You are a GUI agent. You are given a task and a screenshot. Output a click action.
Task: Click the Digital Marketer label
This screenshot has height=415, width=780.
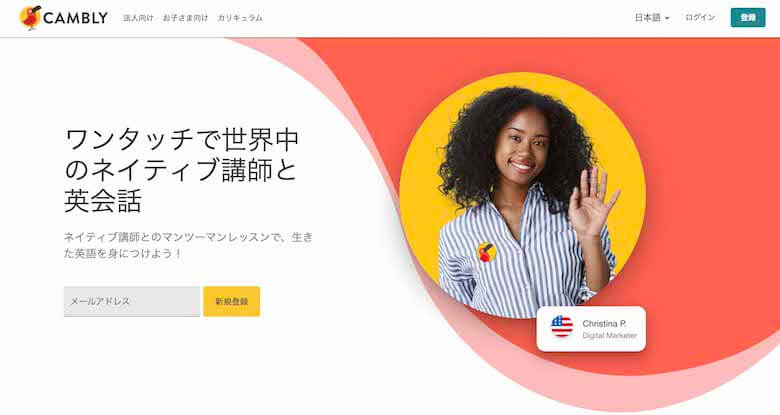pyautogui.click(x=609, y=335)
